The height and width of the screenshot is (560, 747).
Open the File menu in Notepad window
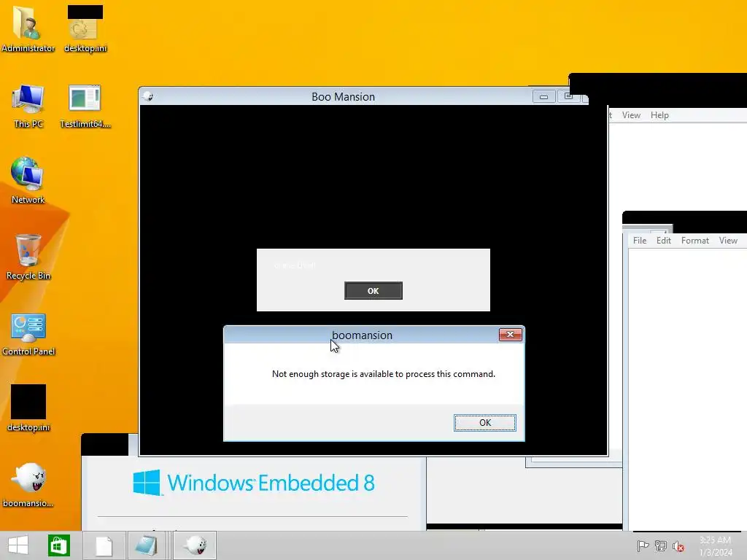click(x=640, y=241)
